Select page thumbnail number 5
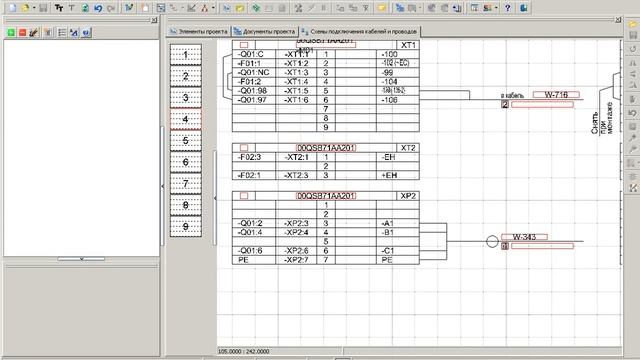640x360 pixels. (186, 140)
